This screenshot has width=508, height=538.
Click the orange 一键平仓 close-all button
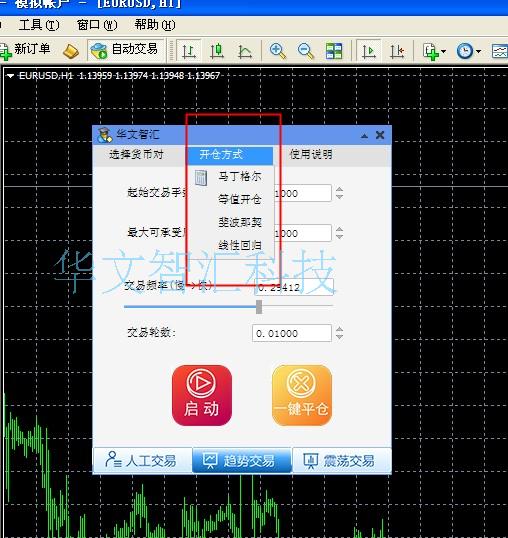pyautogui.click(x=302, y=395)
